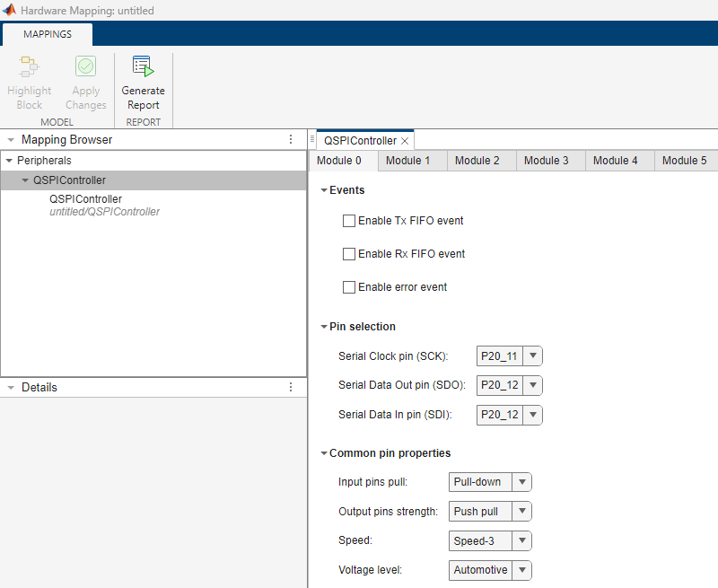Open the Speed dropdown

[x=521, y=540]
